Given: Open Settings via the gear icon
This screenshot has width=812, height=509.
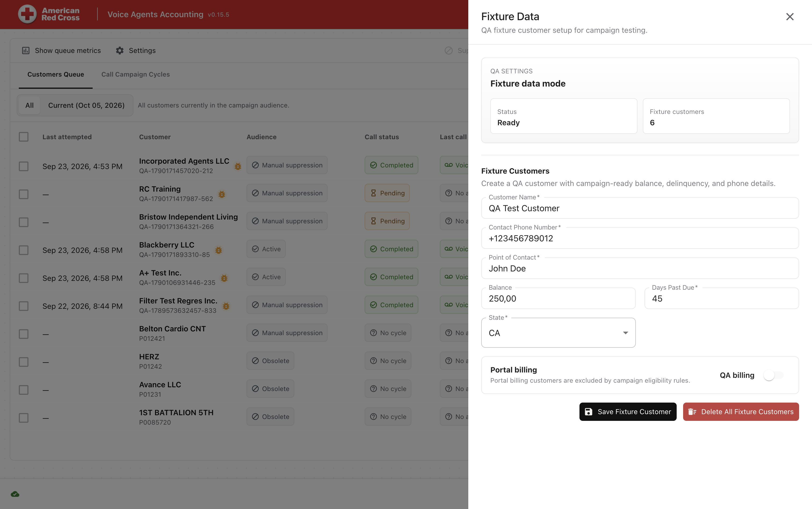Looking at the screenshot, I should point(119,51).
